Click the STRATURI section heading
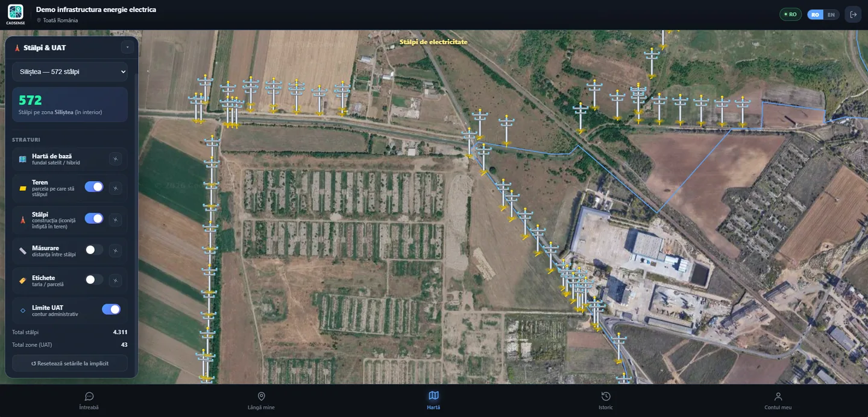Viewport: 868px width, 417px height. pos(26,140)
